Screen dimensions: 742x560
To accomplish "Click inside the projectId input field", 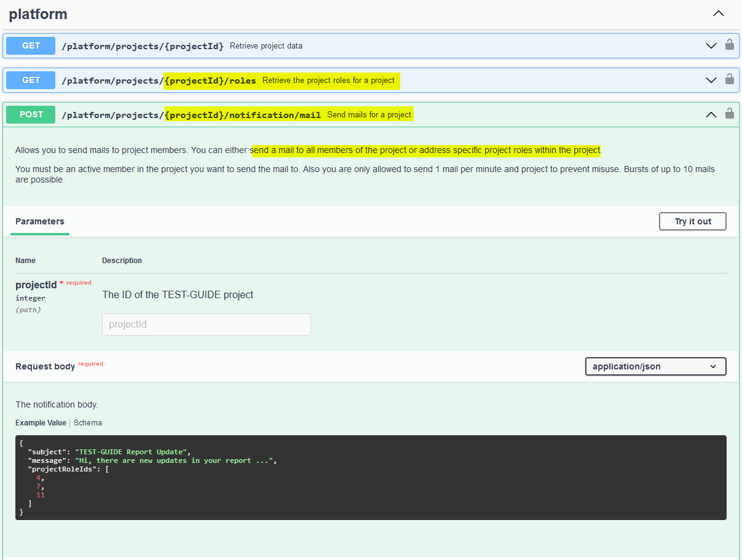I will pos(206,324).
